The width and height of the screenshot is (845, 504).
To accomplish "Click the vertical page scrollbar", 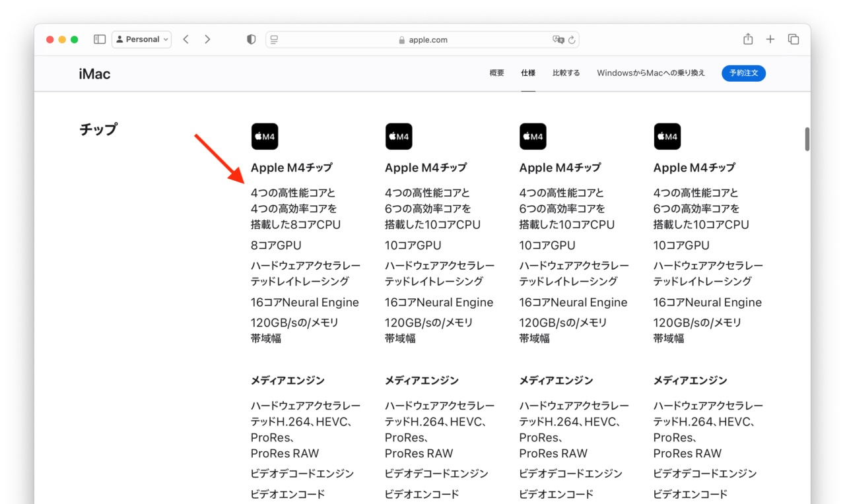I will [807, 139].
